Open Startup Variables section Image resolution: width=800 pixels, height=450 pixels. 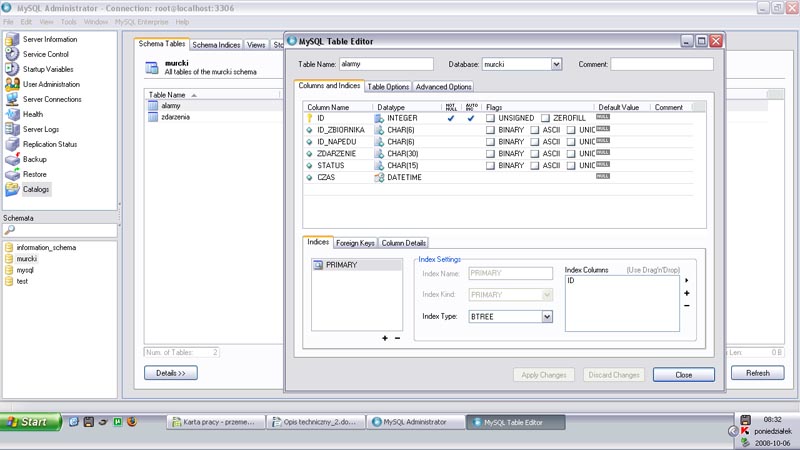click(47, 69)
